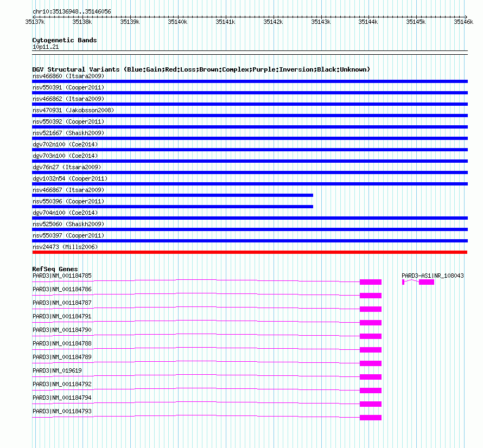Click the blue gain bar under nsv466867
Viewport: 483px width, 448px height.
point(173,195)
